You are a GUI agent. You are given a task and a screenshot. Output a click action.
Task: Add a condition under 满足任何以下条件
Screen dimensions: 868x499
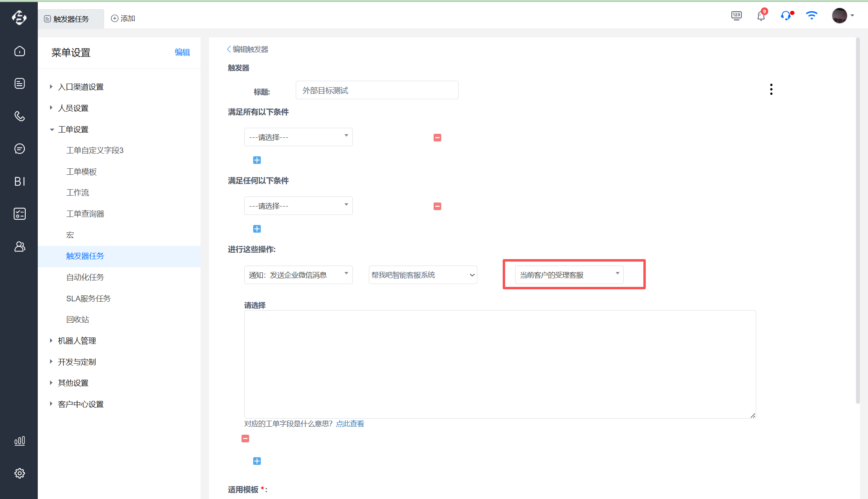click(257, 229)
